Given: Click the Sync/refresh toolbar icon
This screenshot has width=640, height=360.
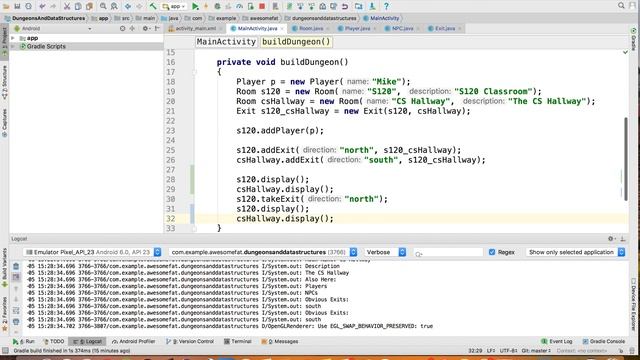Looking at the screenshot, I should (29, 6).
